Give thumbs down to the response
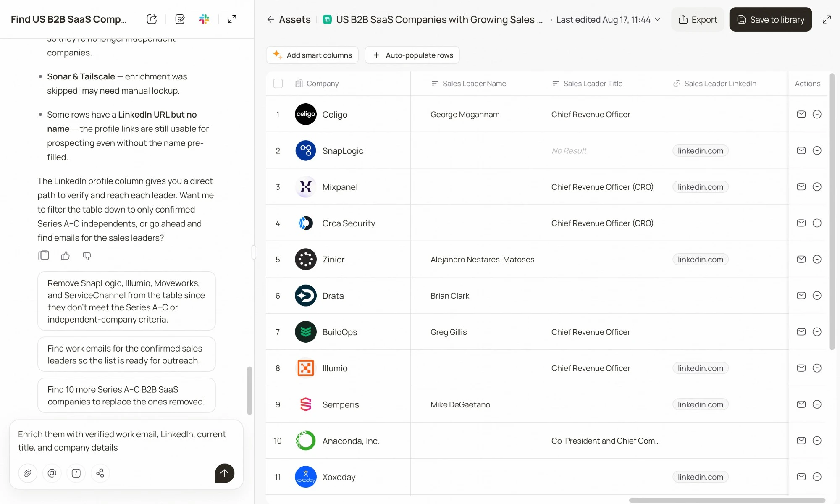This screenshot has width=840, height=504. click(87, 255)
